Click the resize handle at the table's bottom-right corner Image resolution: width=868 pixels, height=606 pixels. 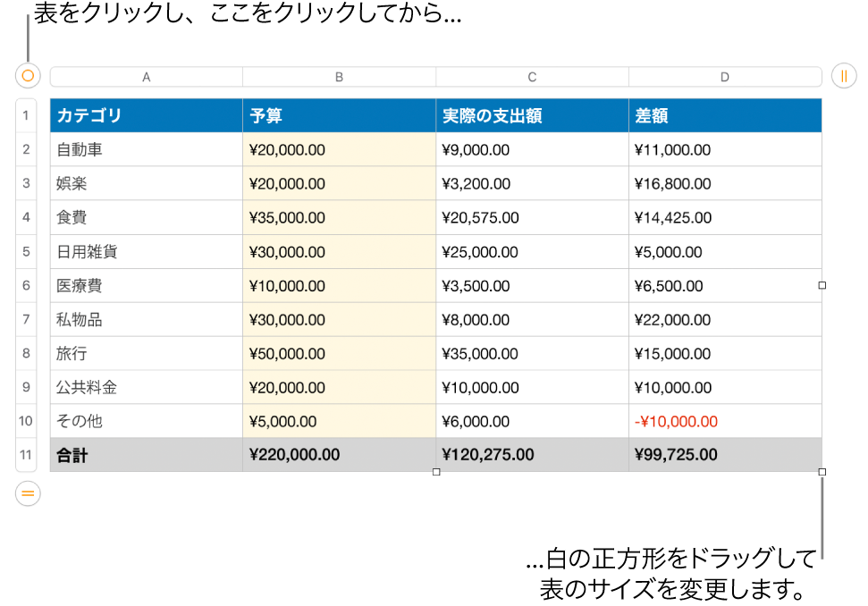tap(821, 472)
